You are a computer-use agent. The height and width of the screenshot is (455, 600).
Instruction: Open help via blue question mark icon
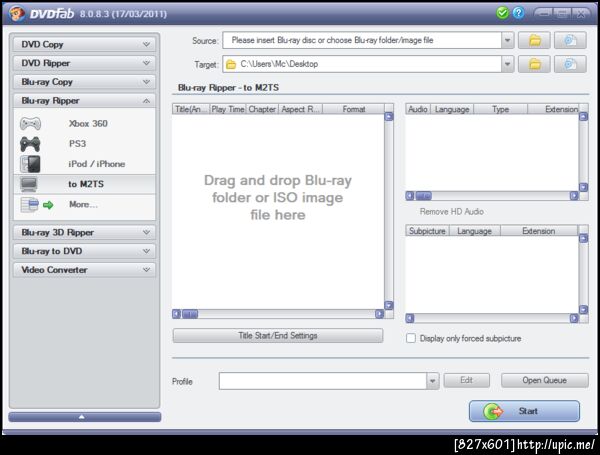pos(518,13)
